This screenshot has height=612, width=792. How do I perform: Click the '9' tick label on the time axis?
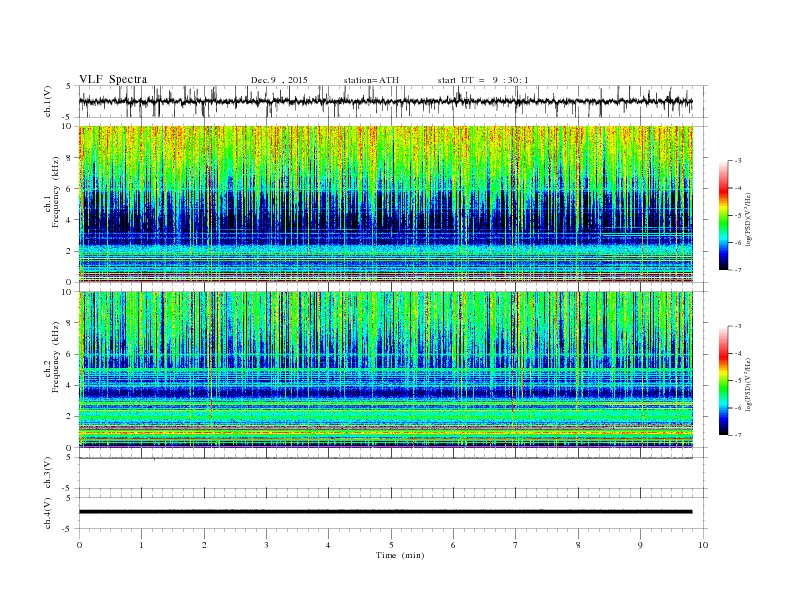pos(640,545)
